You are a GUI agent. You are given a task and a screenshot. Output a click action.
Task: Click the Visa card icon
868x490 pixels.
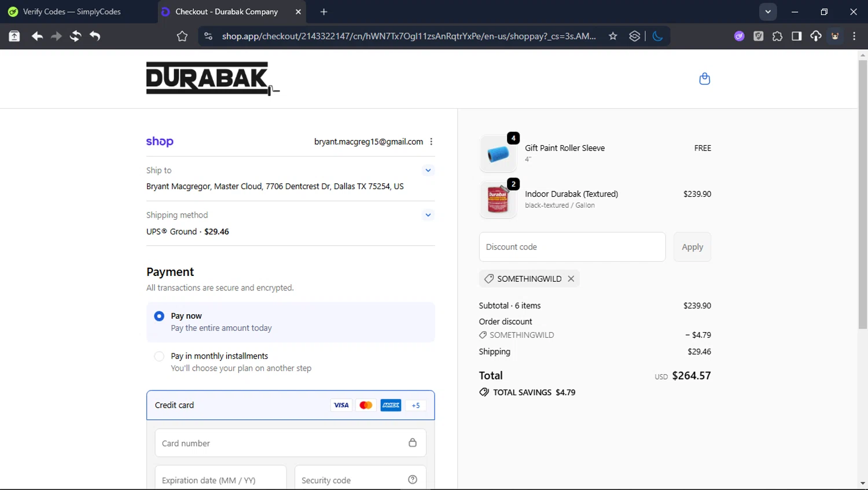[341, 405]
